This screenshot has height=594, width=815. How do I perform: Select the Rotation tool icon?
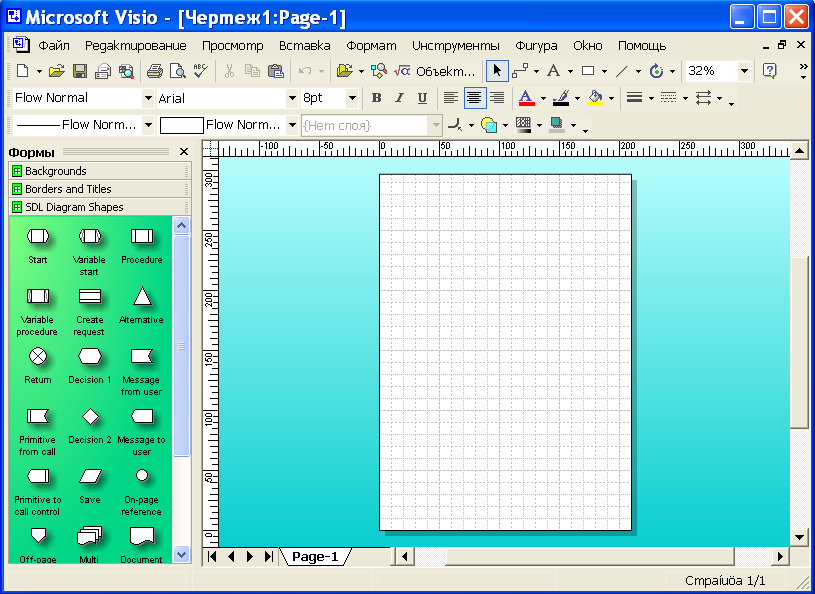tap(656, 71)
